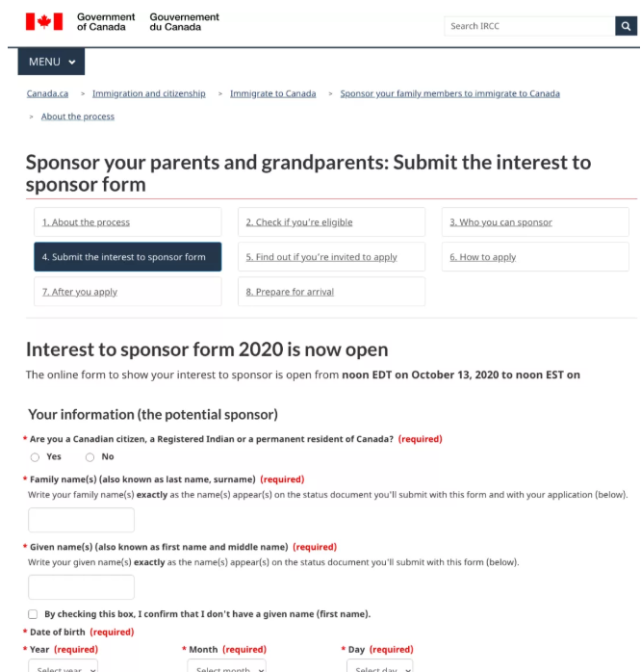
Task: Select step 4 Submit the interest to sponsor form
Action: (x=126, y=257)
